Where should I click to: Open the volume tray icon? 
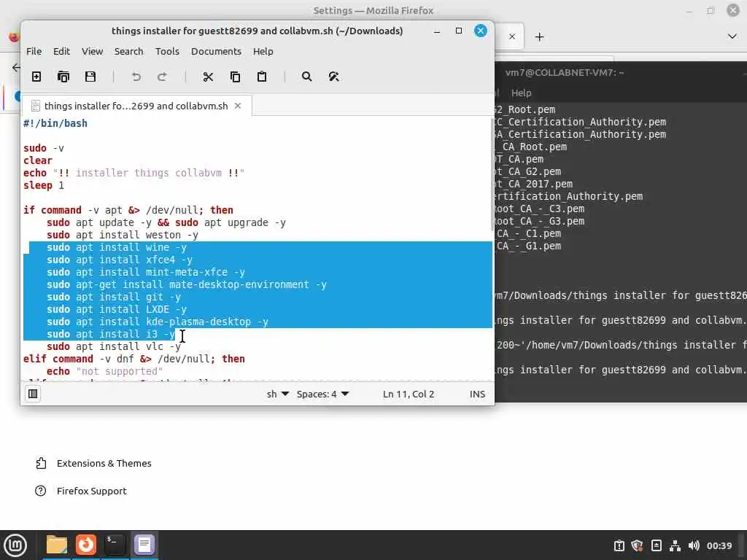click(x=694, y=545)
